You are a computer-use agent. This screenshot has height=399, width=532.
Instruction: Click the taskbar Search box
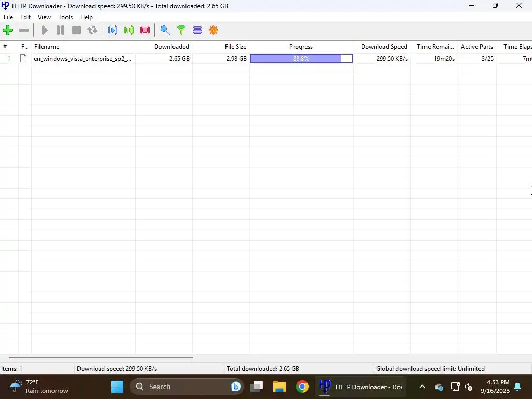point(187,387)
